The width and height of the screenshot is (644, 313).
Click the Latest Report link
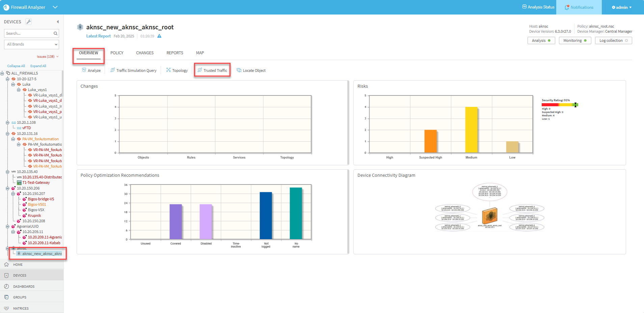tap(98, 36)
